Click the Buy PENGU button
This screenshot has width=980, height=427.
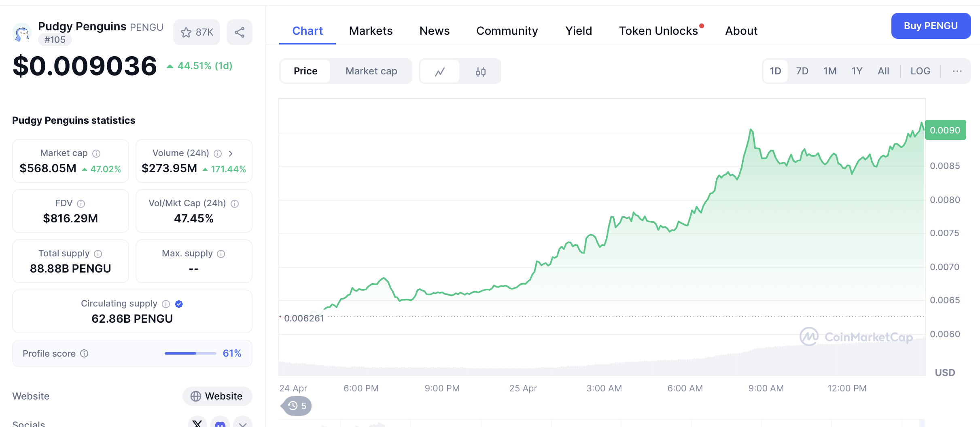coord(931,26)
